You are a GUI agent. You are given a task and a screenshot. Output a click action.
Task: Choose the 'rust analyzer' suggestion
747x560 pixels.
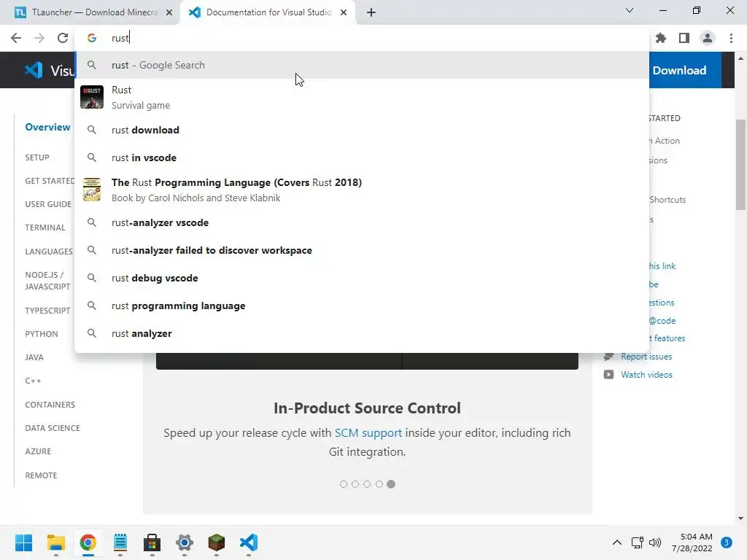[362, 333]
